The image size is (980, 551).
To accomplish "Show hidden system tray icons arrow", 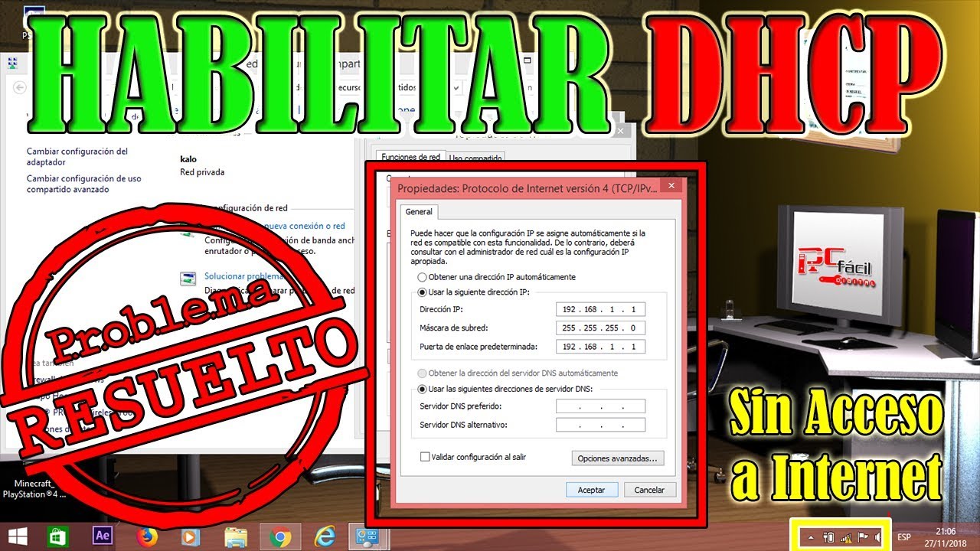I will click(x=811, y=537).
